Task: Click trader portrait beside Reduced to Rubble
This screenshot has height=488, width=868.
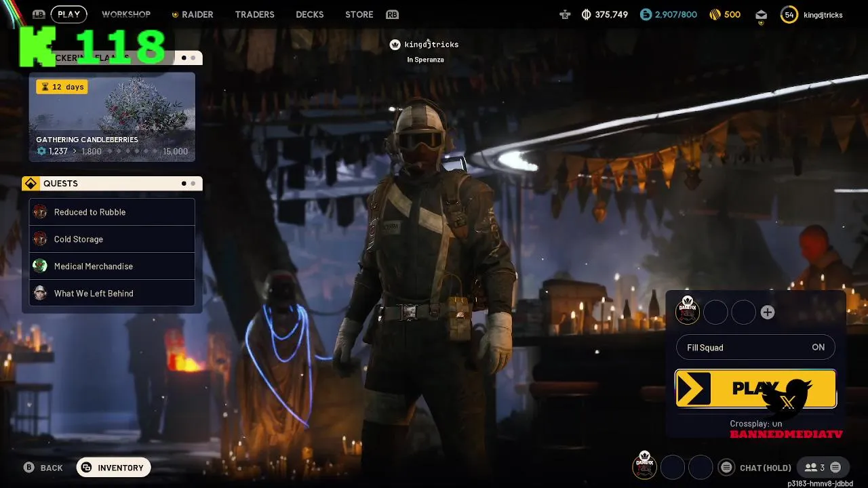Action: click(40, 212)
